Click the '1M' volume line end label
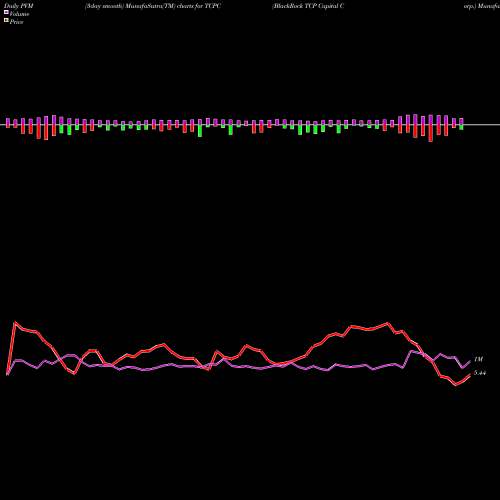The width and height of the screenshot is (500, 500). pyautogui.click(x=478, y=359)
